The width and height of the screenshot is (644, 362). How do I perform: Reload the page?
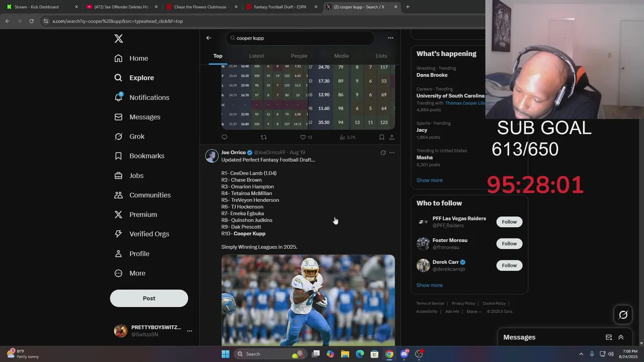point(31,21)
